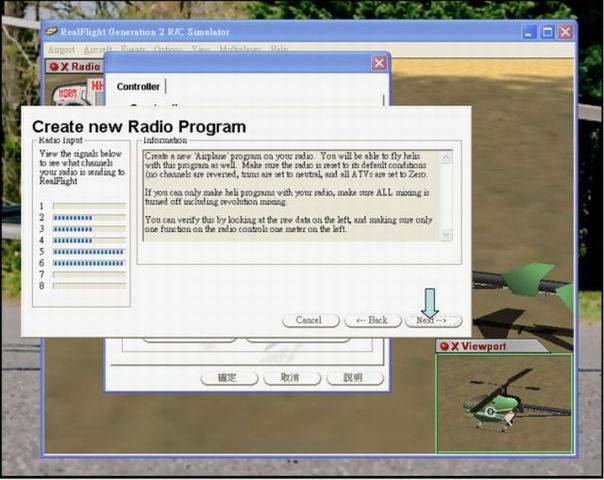Confirm with the 確定 button

[229, 378]
